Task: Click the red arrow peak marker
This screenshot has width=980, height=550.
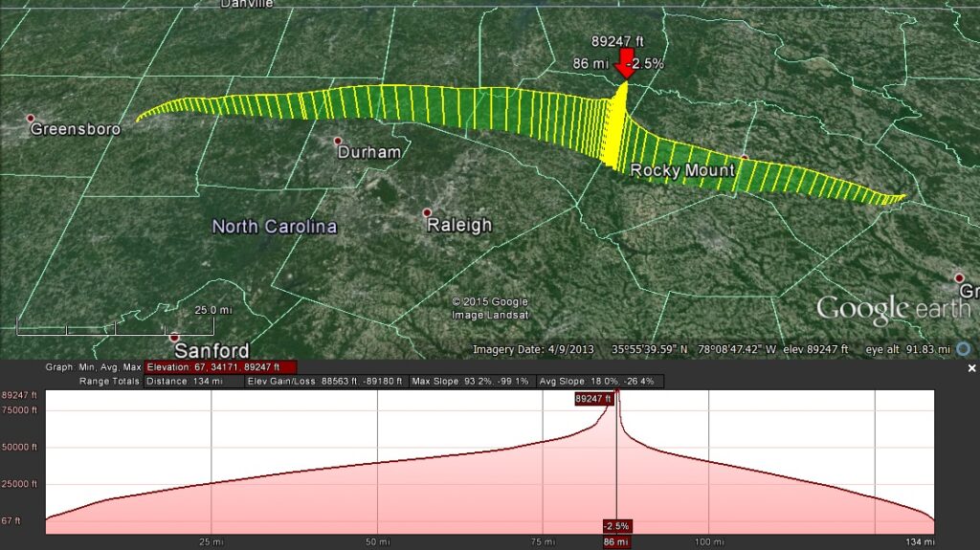Action: [624, 65]
